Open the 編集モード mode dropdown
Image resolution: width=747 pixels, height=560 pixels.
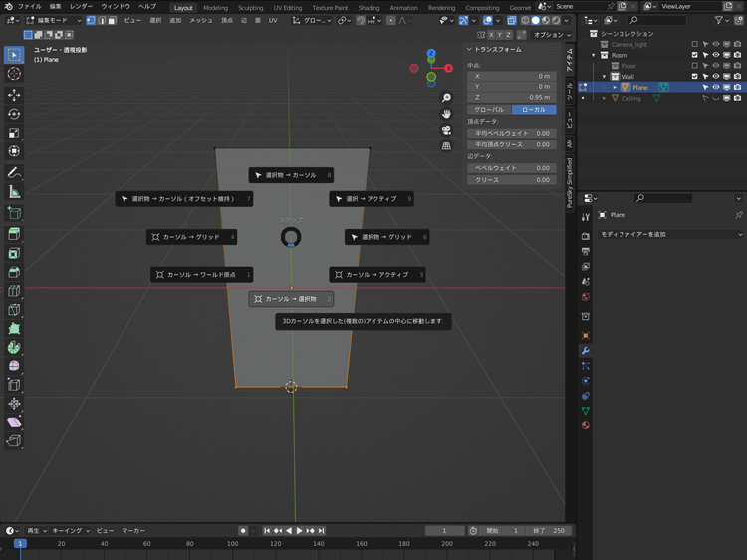click(x=54, y=20)
